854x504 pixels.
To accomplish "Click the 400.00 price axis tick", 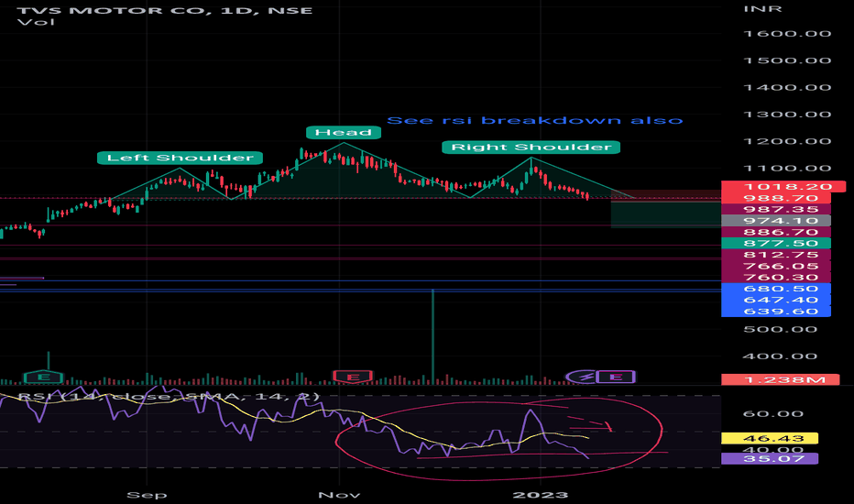I will 780,356.
